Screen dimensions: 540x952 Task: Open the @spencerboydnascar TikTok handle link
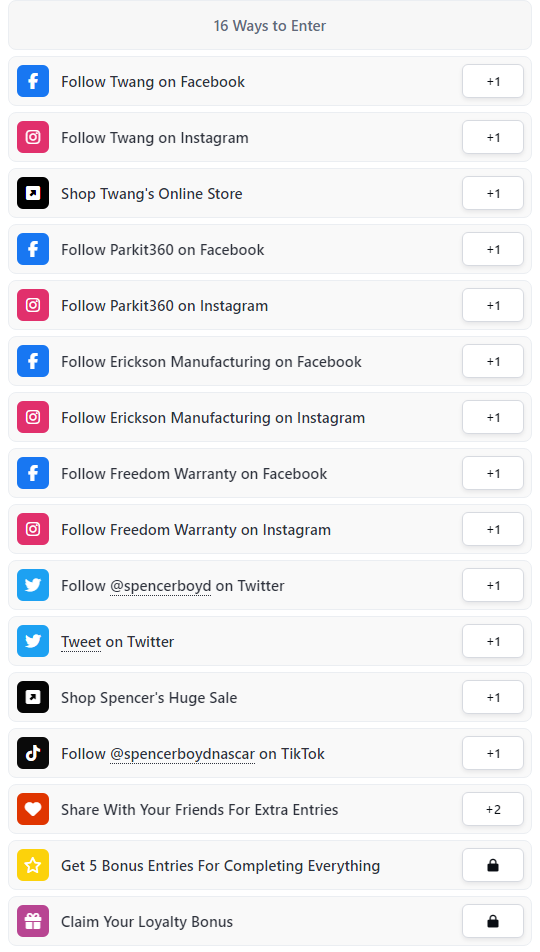click(182, 754)
